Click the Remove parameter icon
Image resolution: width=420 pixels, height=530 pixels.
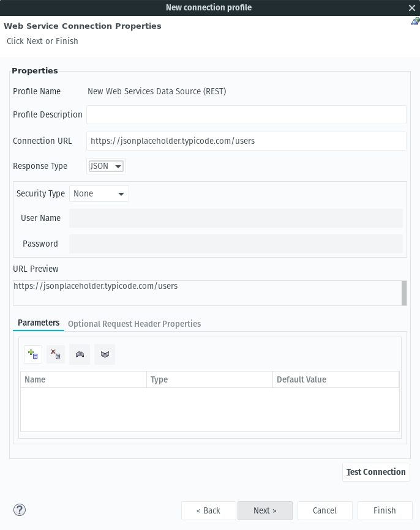[56, 354]
